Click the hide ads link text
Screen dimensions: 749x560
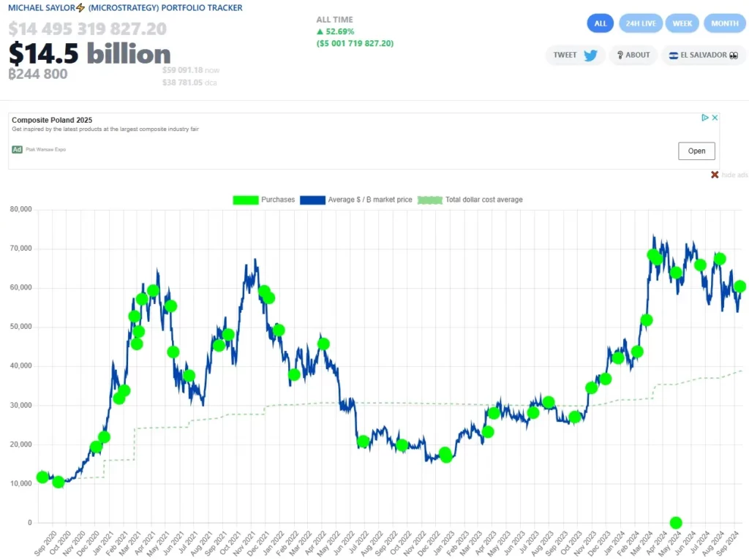coord(734,175)
